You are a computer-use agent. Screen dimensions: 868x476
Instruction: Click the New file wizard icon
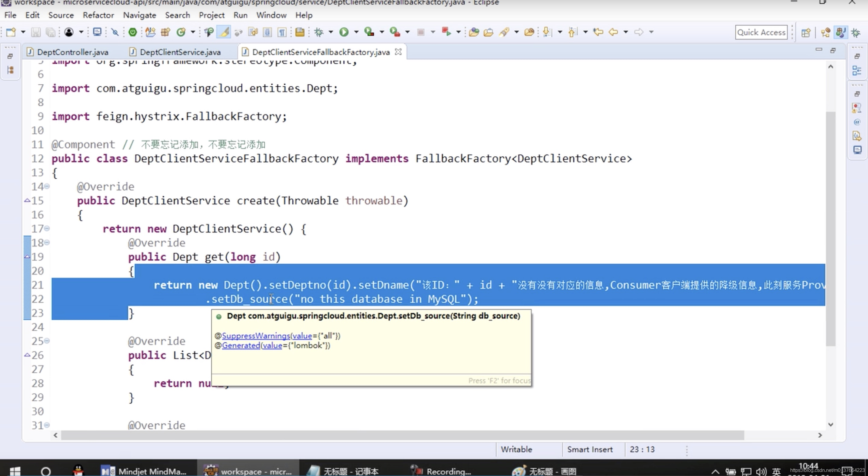click(11, 32)
